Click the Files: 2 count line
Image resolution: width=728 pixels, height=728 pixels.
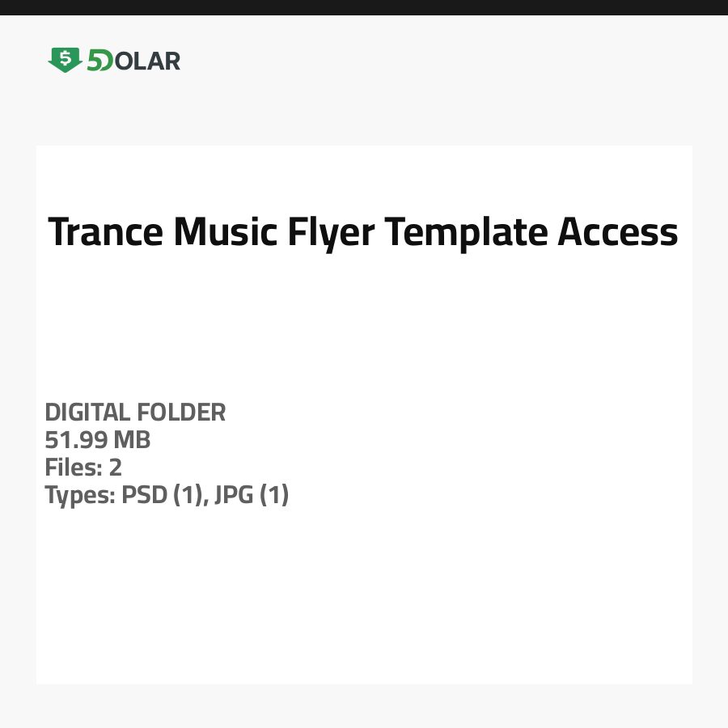83,468
